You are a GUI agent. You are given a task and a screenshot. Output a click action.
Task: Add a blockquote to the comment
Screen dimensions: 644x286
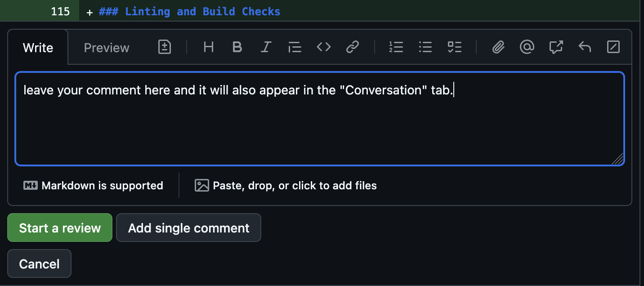[x=295, y=47]
